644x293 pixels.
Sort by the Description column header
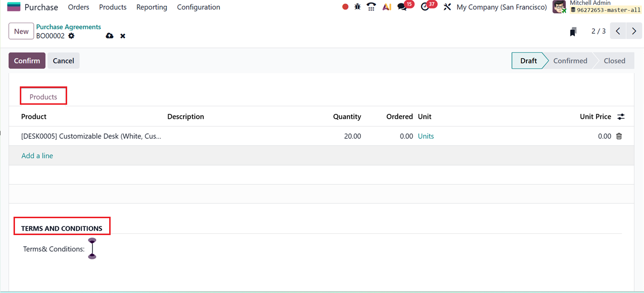[x=186, y=117]
